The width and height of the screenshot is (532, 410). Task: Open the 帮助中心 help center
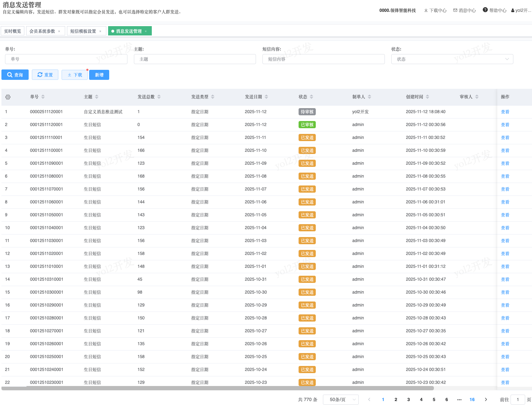(x=494, y=10)
